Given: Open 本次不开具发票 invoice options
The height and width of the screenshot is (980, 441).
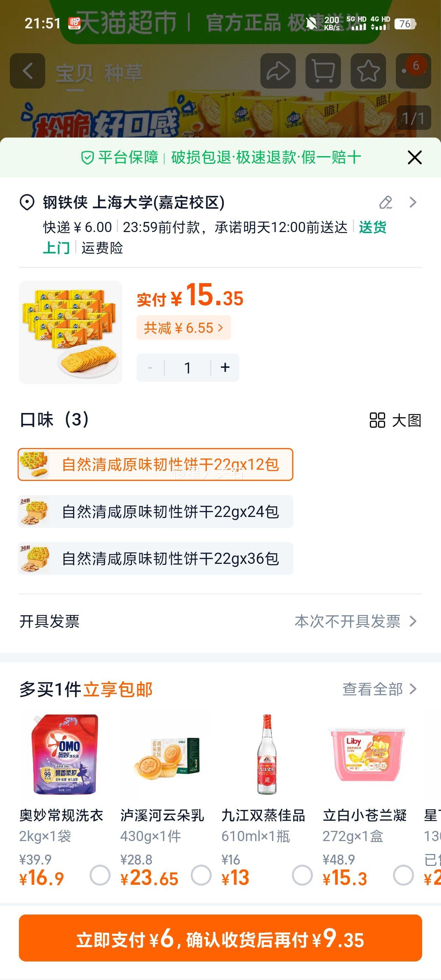Looking at the screenshot, I should point(355,622).
